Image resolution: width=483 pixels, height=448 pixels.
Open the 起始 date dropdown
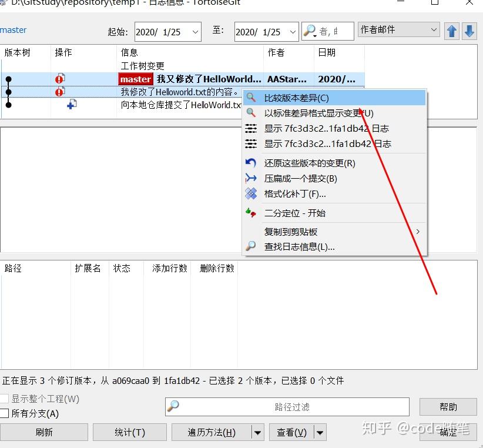point(195,32)
